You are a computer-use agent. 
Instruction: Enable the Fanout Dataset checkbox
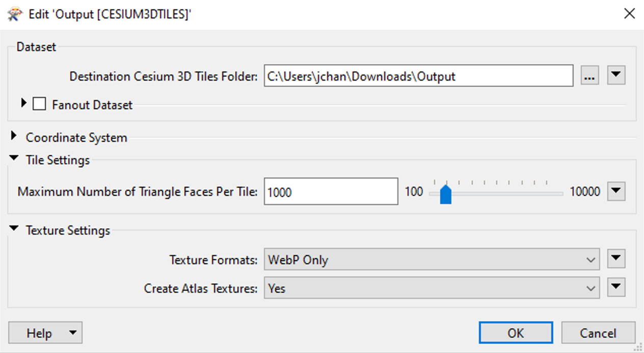(39, 105)
